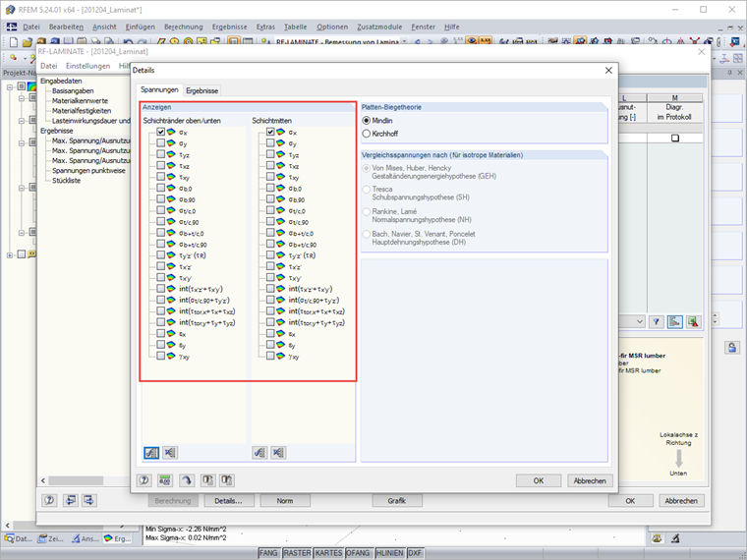Viewport: 747px width, 560px height.
Task: Click the Erg... navigator tab icon
Action: point(109,538)
